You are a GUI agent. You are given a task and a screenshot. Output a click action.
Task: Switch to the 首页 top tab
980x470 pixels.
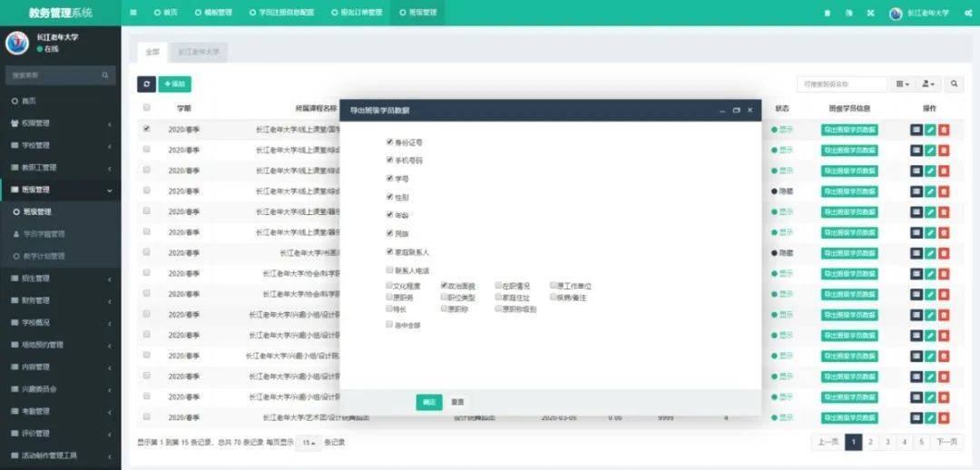pyautogui.click(x=166, y=13)
